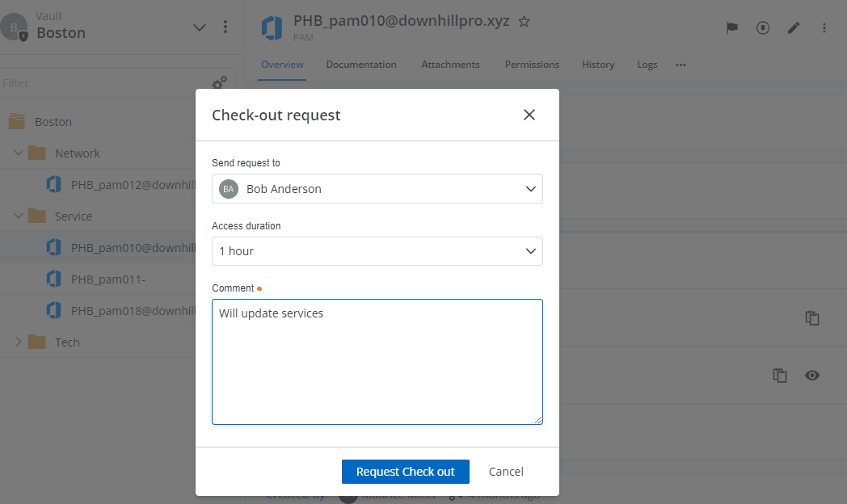Click inside the Comment text area

[x=377, y=362]
